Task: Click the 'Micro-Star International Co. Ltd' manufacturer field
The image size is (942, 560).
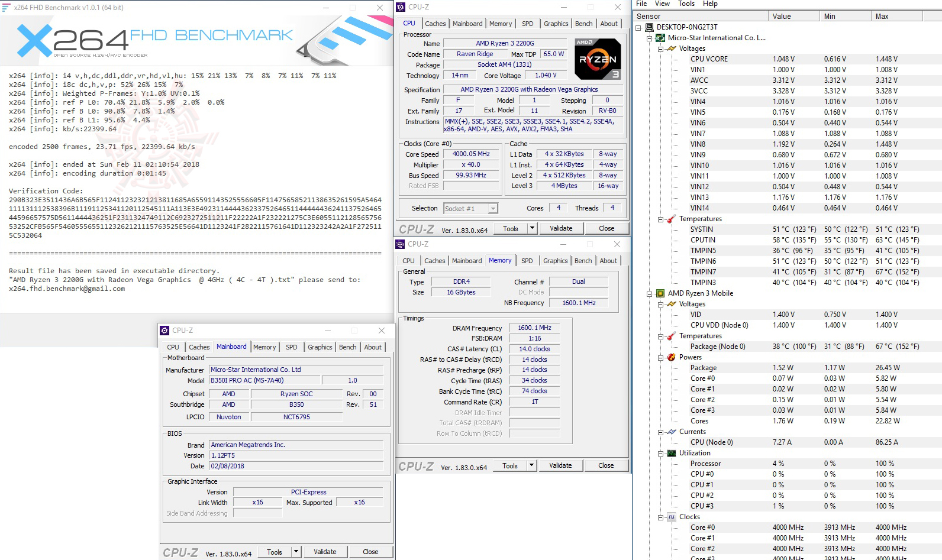Action: pos(297,370)
